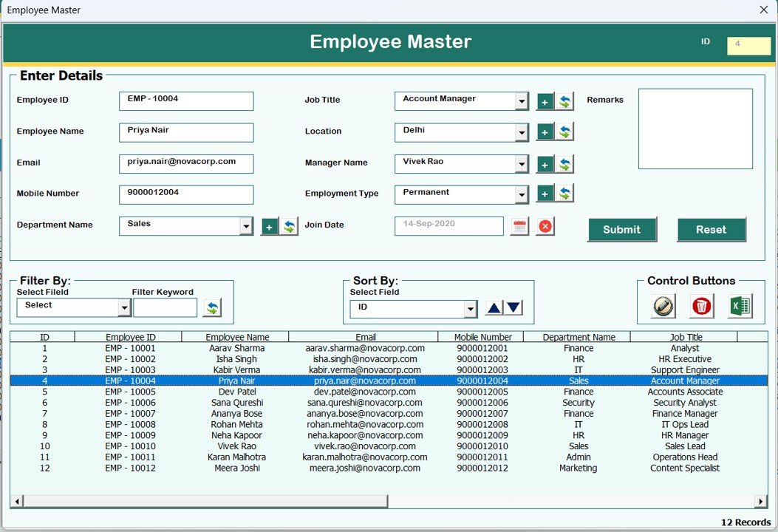Export records using the Excel icon

(x=741, y=305)
